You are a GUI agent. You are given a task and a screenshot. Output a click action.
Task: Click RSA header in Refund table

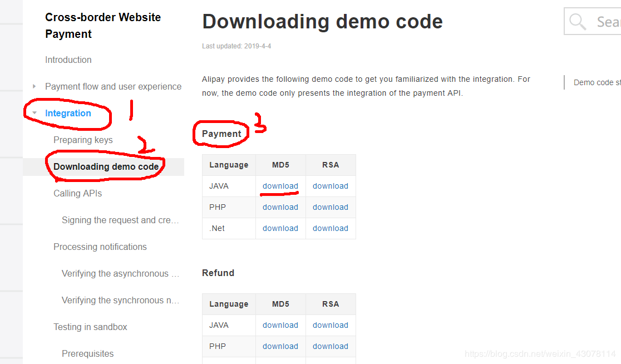(x=331, y=304)
